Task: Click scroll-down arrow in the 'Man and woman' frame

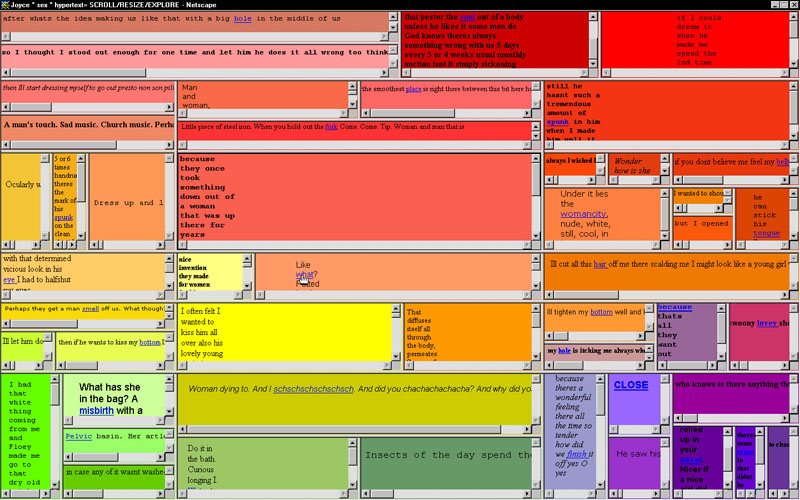Action: [350, 103]
